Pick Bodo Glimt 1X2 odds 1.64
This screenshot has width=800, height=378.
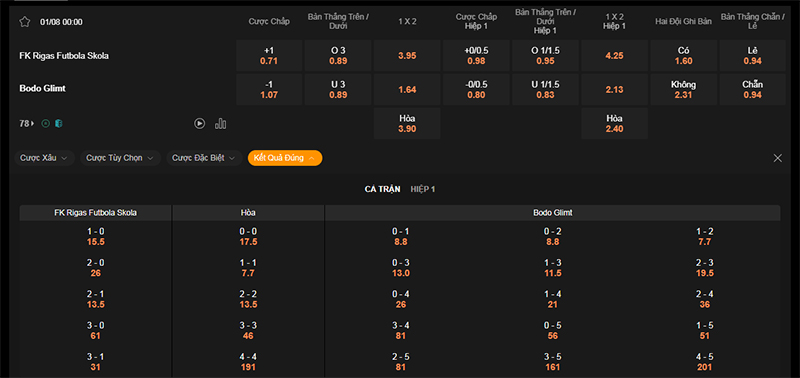pyautogui.click(x=407, y=90)
